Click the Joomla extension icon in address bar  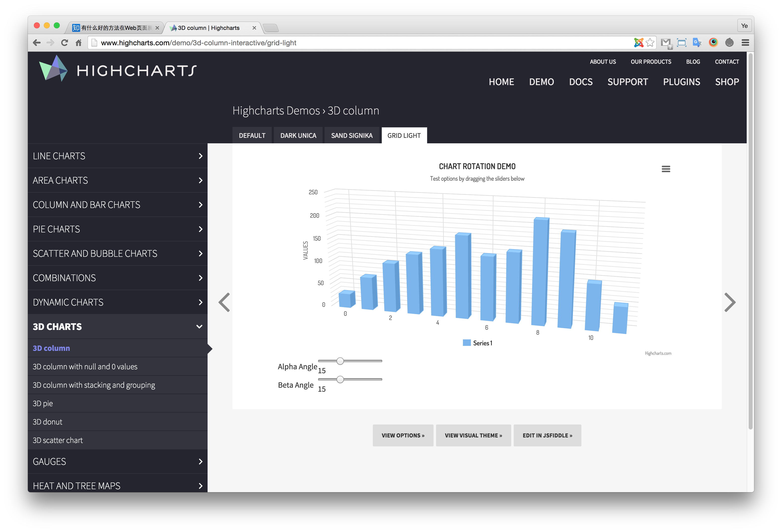click(638, 42)
